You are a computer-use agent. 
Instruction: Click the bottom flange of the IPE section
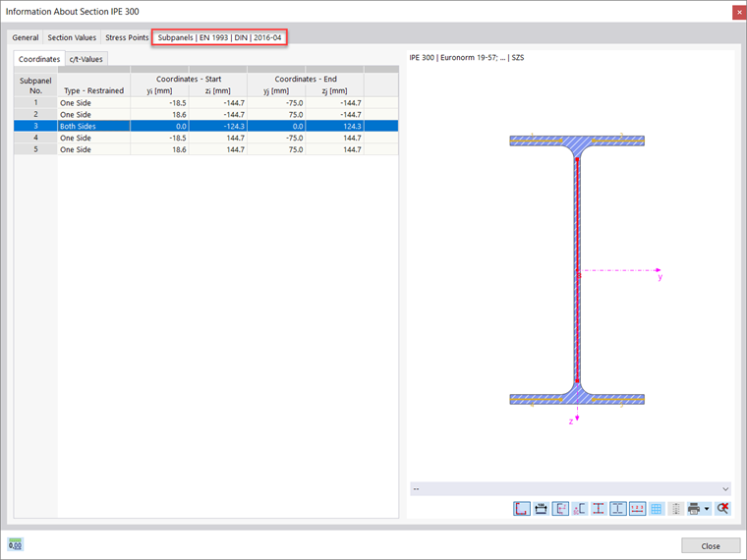click(x=577, y=399)
